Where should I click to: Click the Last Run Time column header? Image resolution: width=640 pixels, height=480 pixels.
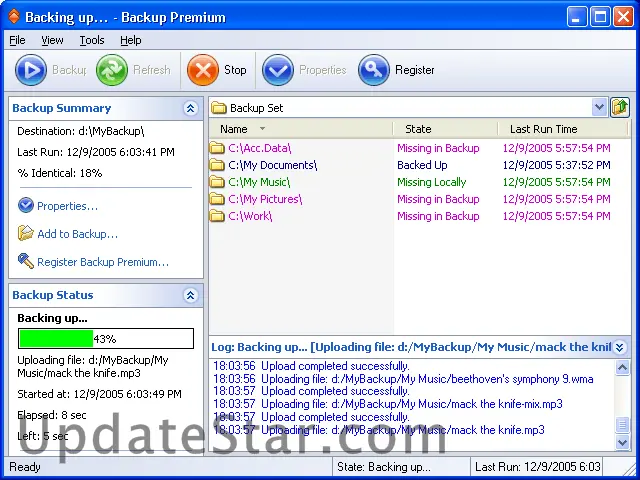tap(562, 129)
